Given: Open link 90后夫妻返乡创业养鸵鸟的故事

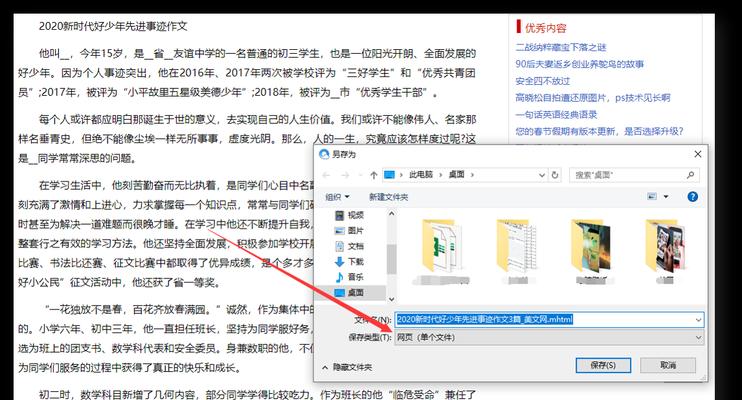Looking at the screenshot, I should point(579,64).
